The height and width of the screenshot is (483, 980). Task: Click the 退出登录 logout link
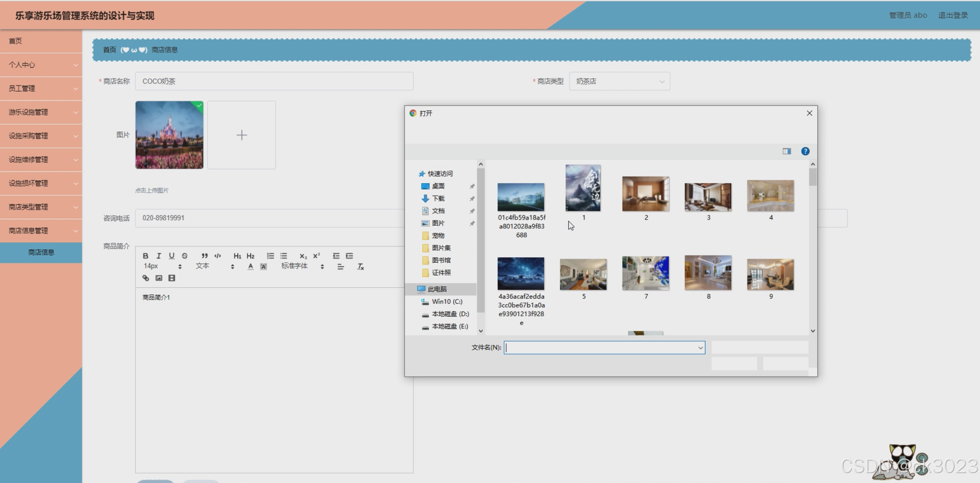coord(953,15)
